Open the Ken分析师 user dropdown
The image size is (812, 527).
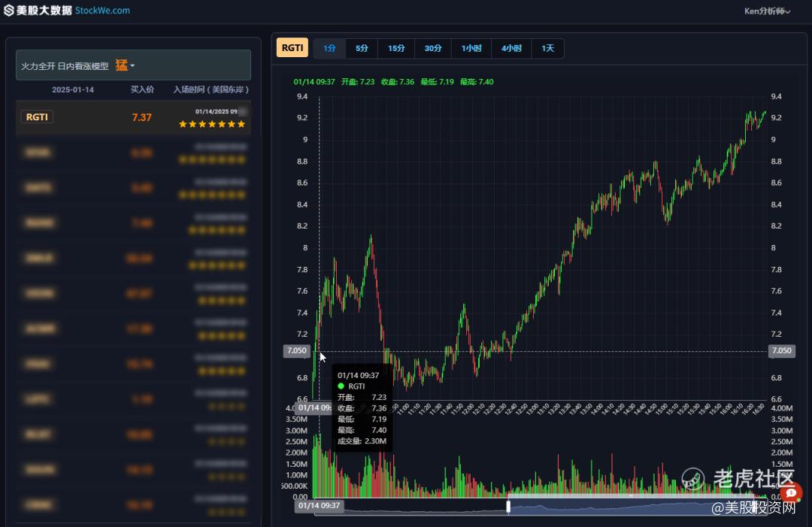767,11
